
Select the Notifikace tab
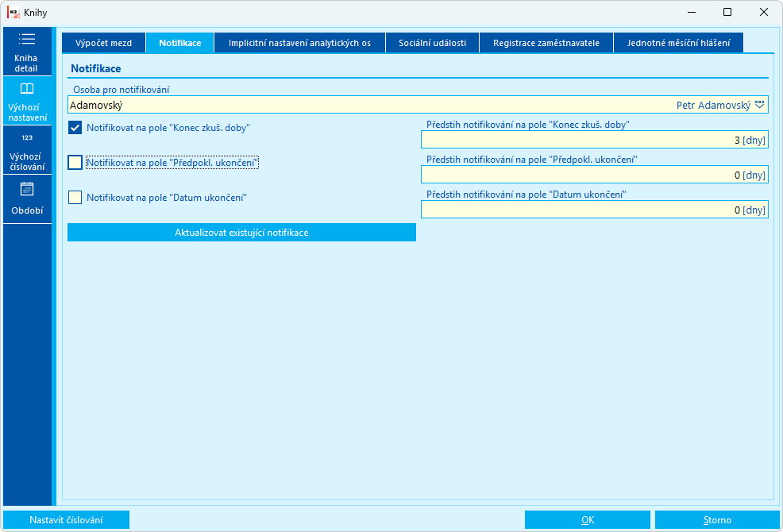coord(180,43)
